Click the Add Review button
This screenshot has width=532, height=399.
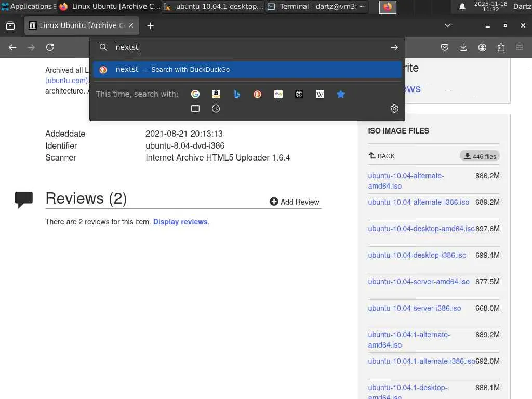295,202
